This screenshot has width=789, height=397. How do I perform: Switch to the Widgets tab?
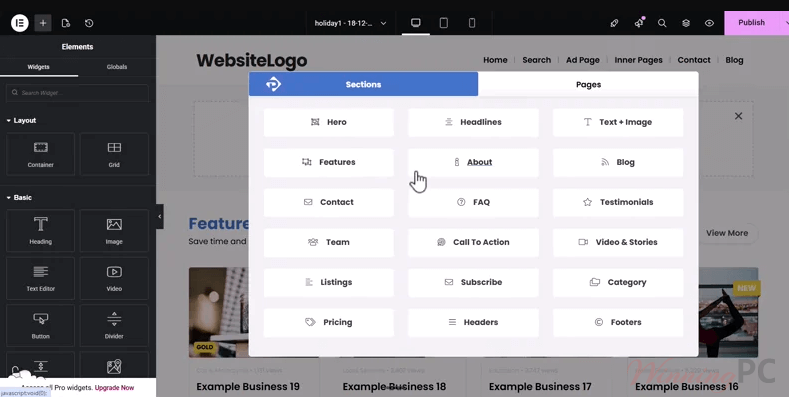(x=39, y=67)
